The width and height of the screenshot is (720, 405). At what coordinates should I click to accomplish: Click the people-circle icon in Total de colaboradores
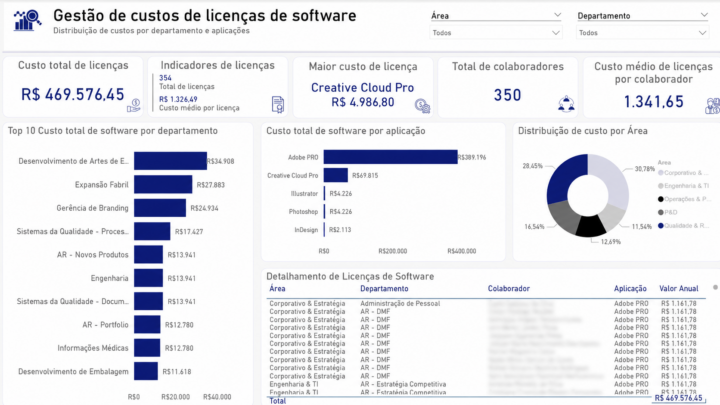[566, 104]
